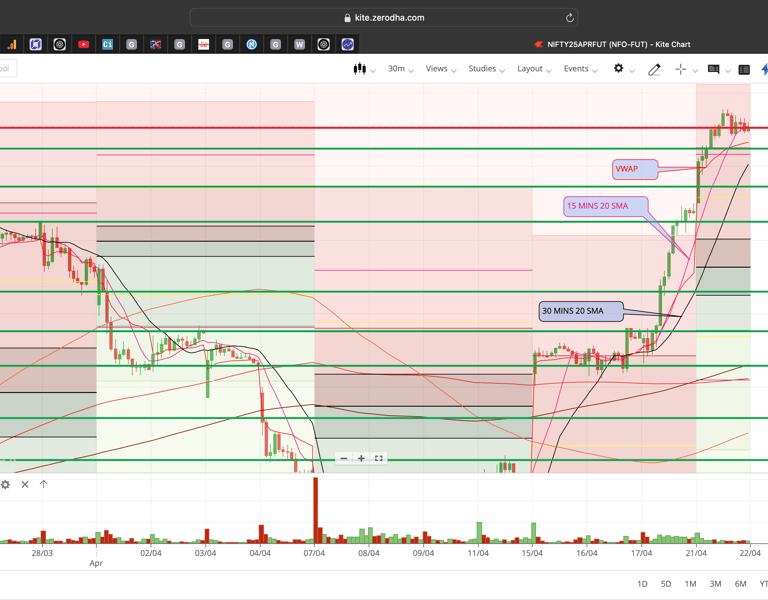Click the 16/04 date label
Screen dimensions: 768x600
pyautogui.click(x=587, y=553)
